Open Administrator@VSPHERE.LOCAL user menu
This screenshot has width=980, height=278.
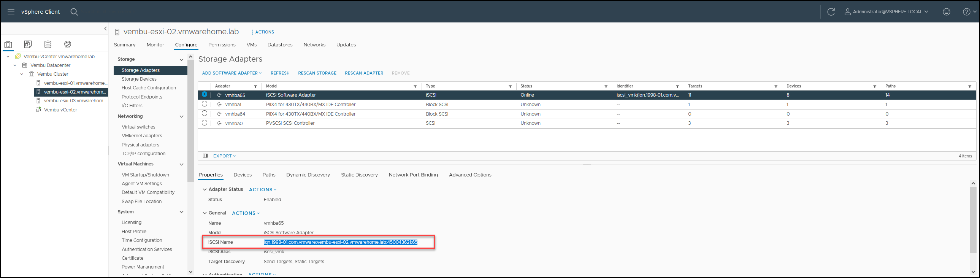point(890,12)
